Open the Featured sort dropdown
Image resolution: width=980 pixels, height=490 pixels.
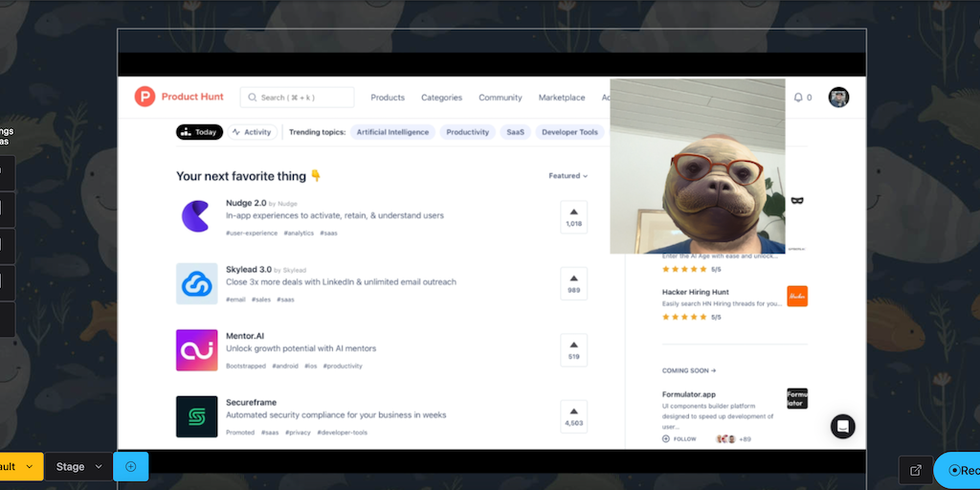(x=568, y=176)
